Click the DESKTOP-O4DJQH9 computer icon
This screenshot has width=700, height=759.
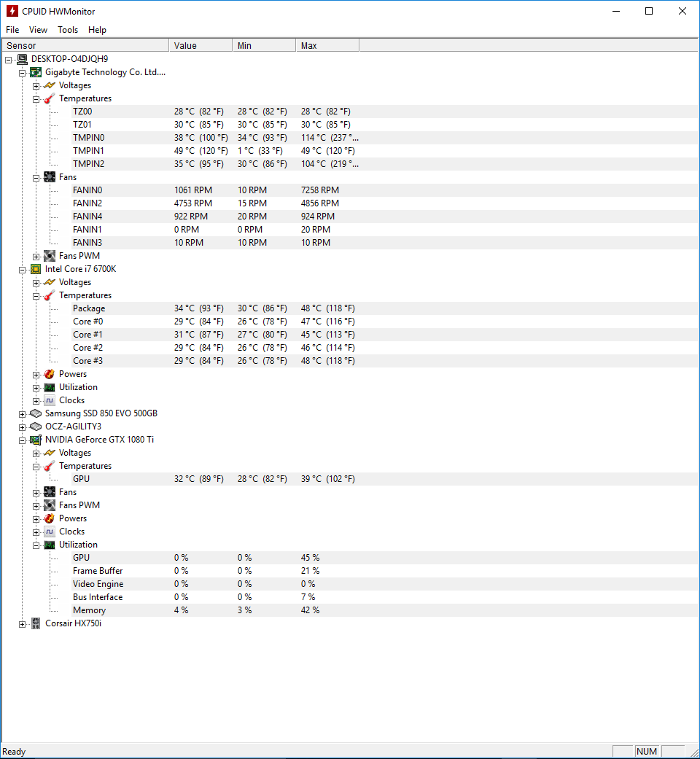pos(23,59)
